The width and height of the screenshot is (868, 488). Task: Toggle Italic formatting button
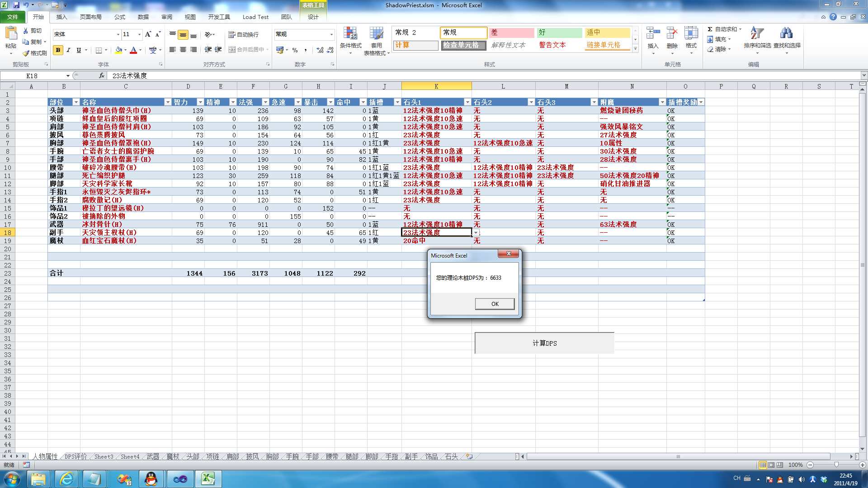pyautogui.click(x=68, y=50)
